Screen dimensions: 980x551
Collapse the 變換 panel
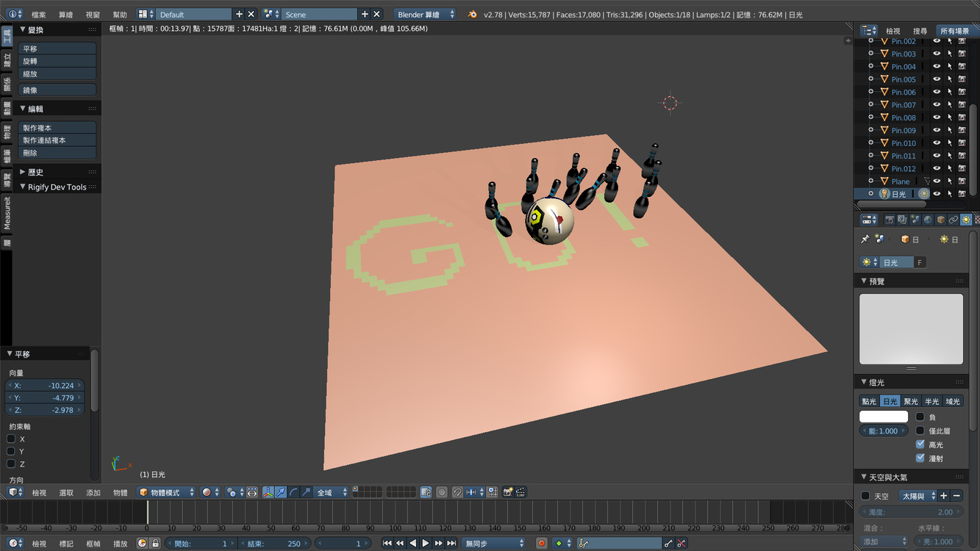[x=23, y=29]
